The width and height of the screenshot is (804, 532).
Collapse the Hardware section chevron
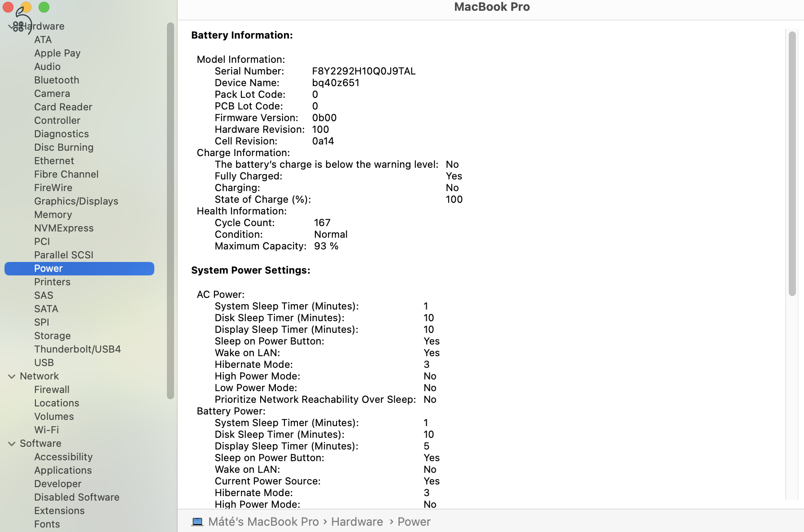pyautogui.click(x=11, y=26)
